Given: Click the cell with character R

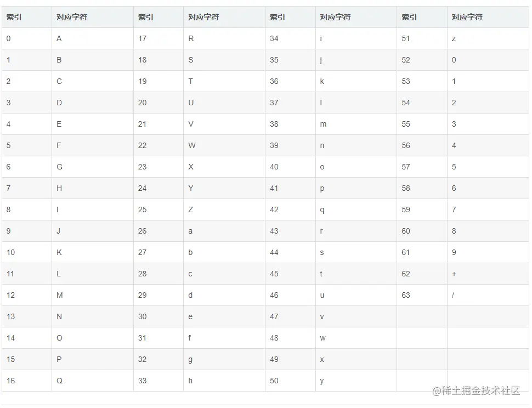Looking at the screenshot, I should coord(224,39).
